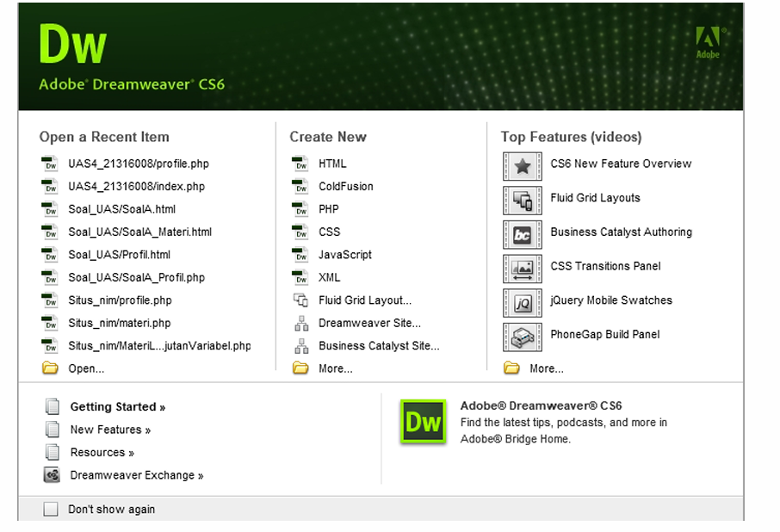Click the Dreamweaver Exchange icon

click(x=52, y=475)
